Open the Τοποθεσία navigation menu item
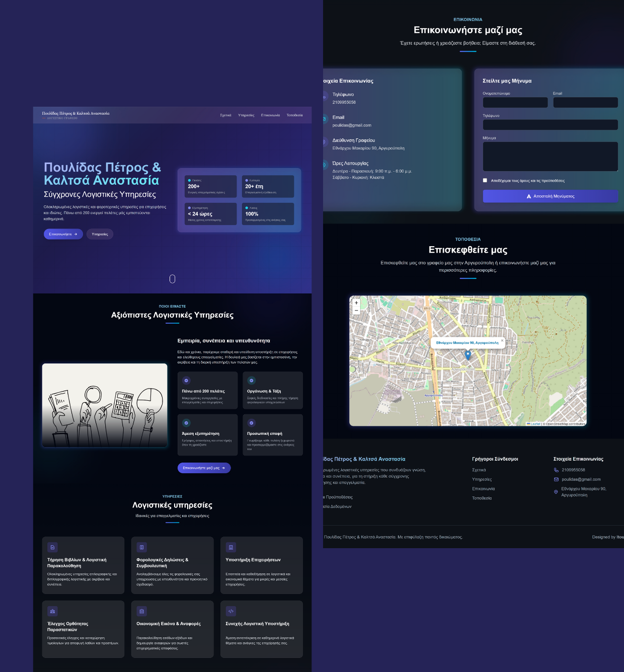Image resolution: width=624 pixels, height=672 pixels. tap(295, 115)
